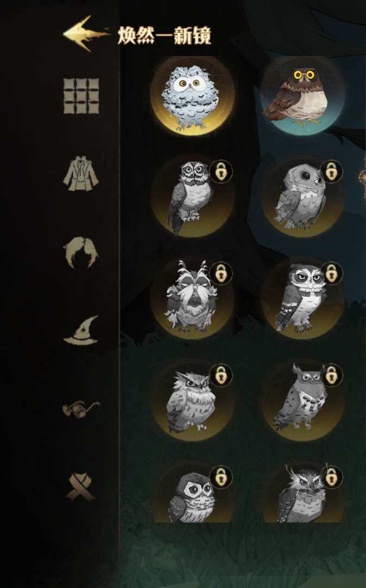Viewport: 366px width, 588px height.
Task: Open the wizard hat category
Action: click(81, 330)
